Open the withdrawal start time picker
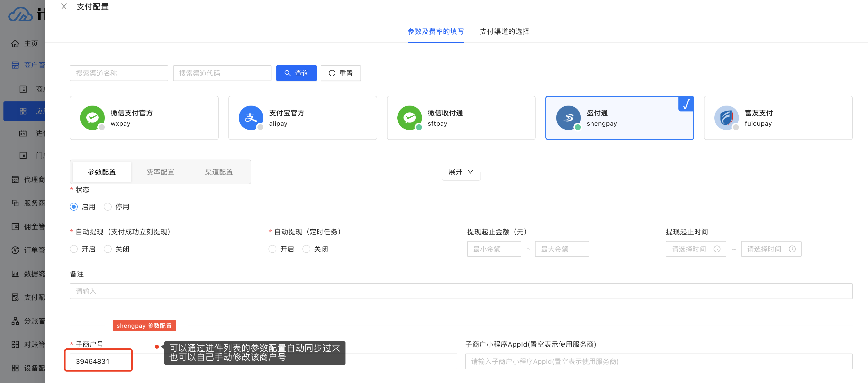Screen dimensions: 868x383 [x=695, y=249]
